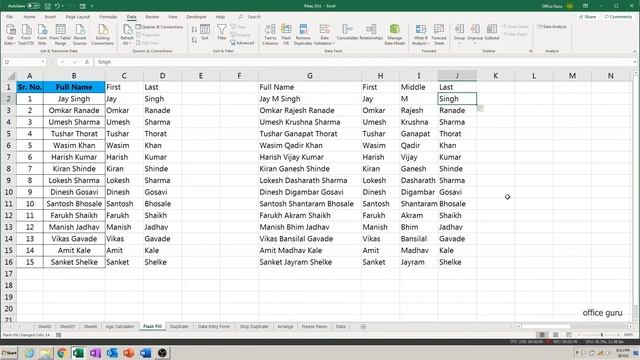Image resolution: width=640 pixels, height=360 pixels.
Task: Click the Save icon in title bar
Action: point(47,6)
